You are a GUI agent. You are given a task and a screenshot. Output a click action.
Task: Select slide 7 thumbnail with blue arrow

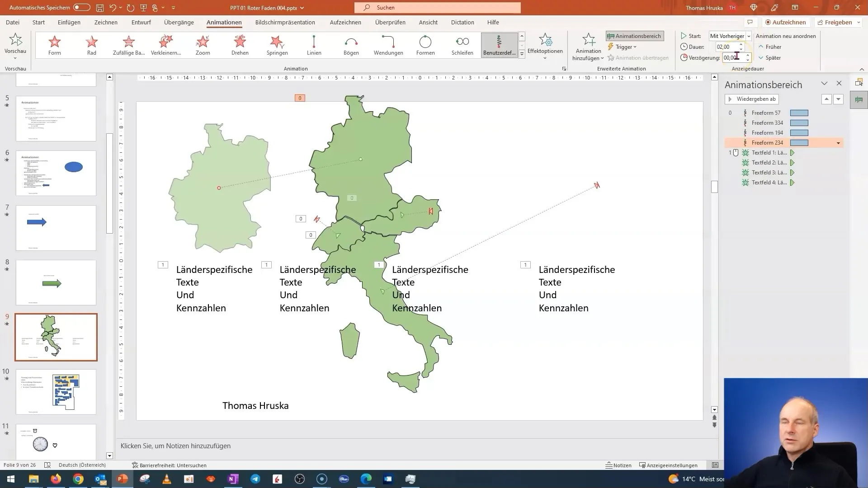point(56,228)
